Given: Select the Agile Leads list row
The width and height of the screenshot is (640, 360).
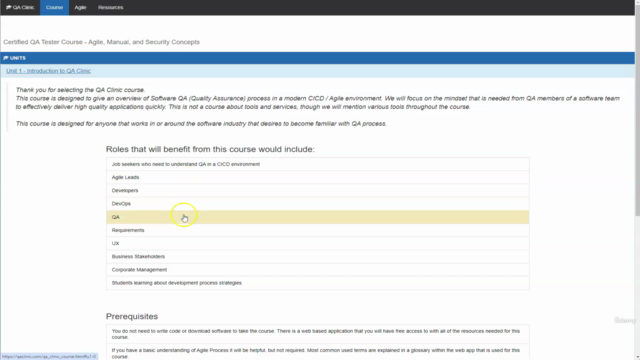Looking at the screenshot, I should pos(318,177).
